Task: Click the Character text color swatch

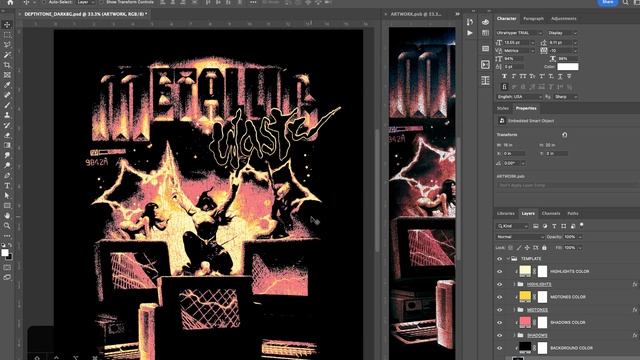Action: pos(568,67)
